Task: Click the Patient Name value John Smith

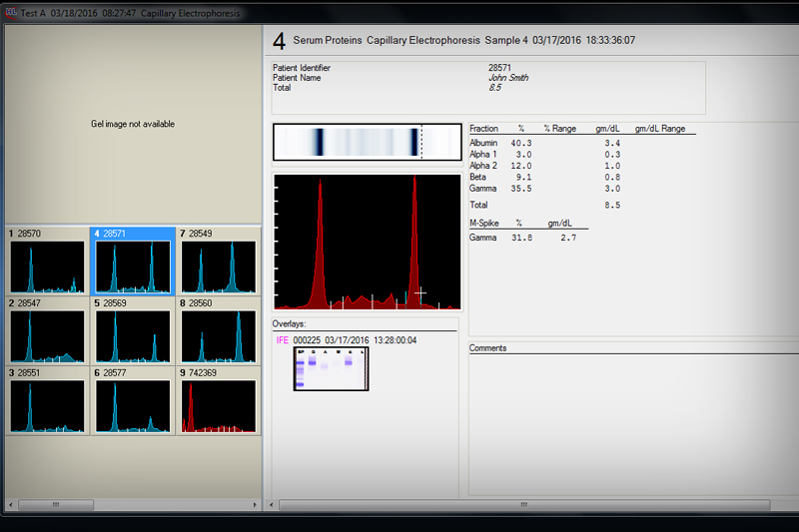Action: click(x=508, y=78)
